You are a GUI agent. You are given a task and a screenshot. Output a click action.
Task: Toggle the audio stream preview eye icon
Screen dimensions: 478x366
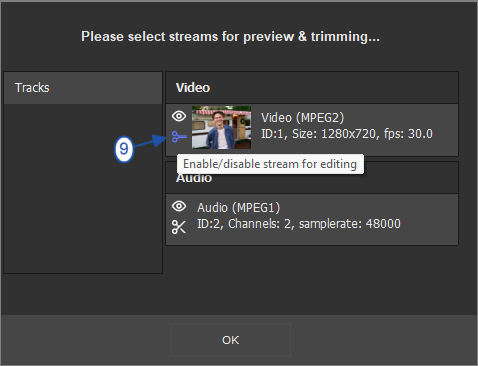179,206
